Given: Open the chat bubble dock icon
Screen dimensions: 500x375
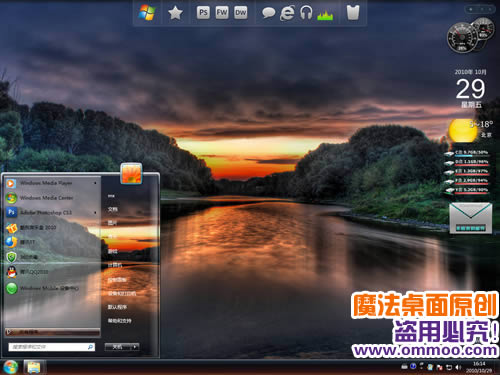Looking at the screenshot, I should (x=268, y=13).
